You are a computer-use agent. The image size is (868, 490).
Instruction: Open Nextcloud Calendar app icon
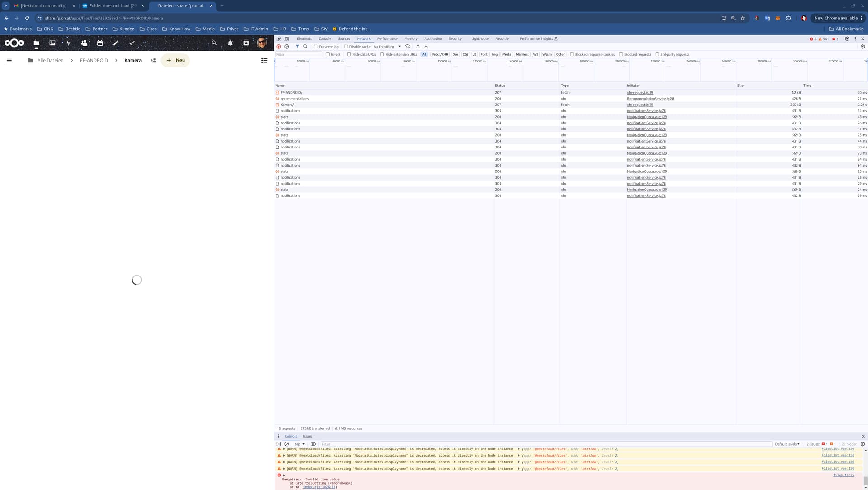pos(100,43)
